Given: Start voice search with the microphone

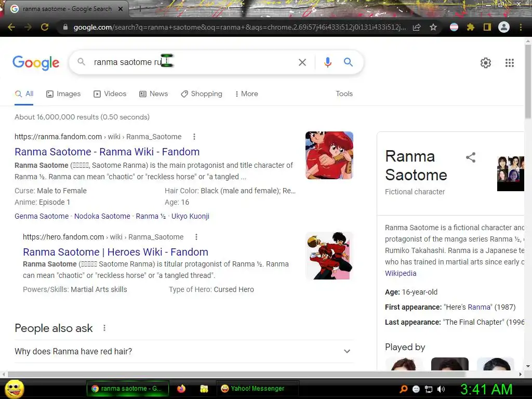Looking at the screenshot, I should [327, 62].
